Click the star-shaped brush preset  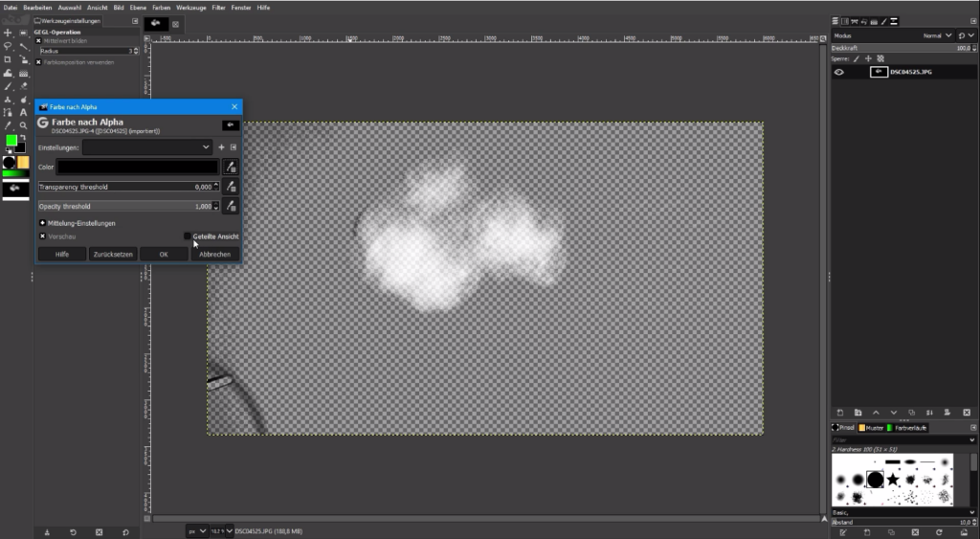coord(893,479)
